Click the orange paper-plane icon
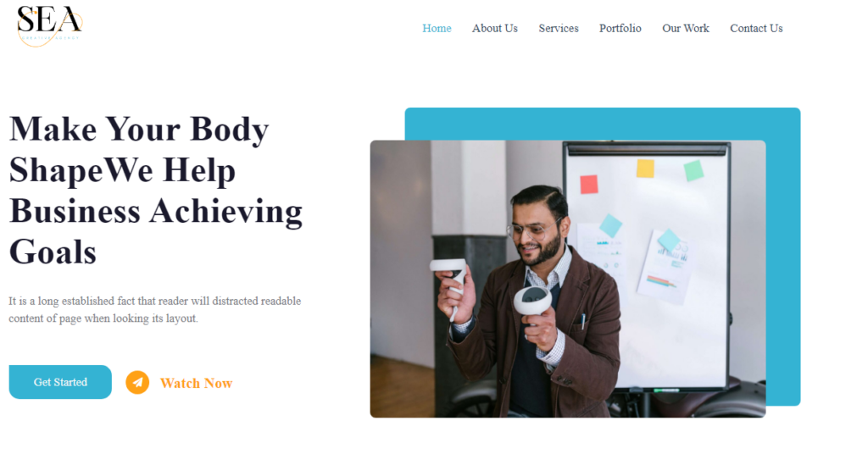Viewport: 868px width, 465px height. pos(137,382)
